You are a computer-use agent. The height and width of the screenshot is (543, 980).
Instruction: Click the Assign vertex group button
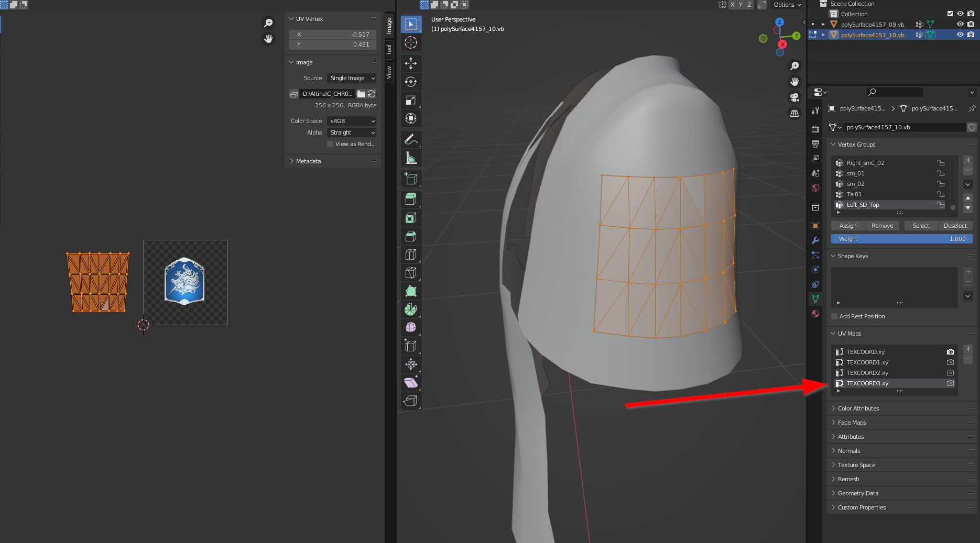(x=848, y=226)
